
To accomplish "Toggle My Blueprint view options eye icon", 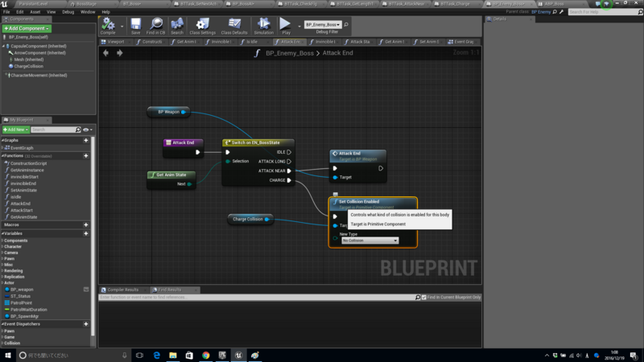I will click(x=86, y=130).
